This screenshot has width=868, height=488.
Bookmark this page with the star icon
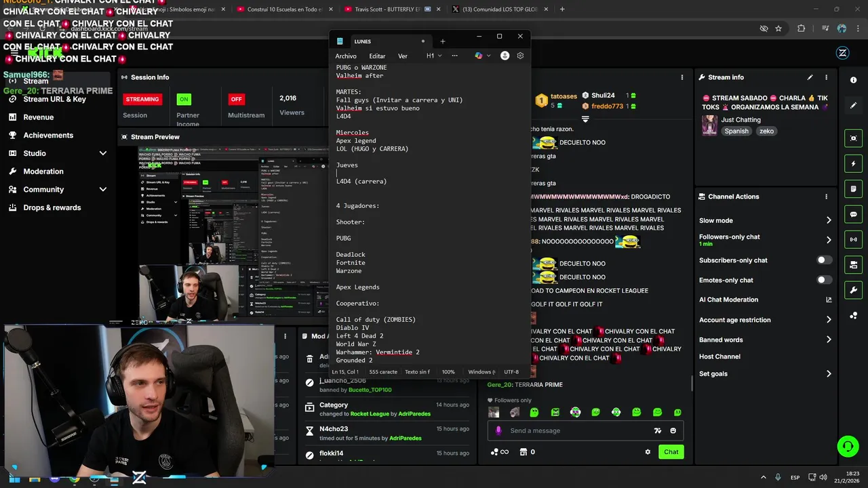(778, 28)
